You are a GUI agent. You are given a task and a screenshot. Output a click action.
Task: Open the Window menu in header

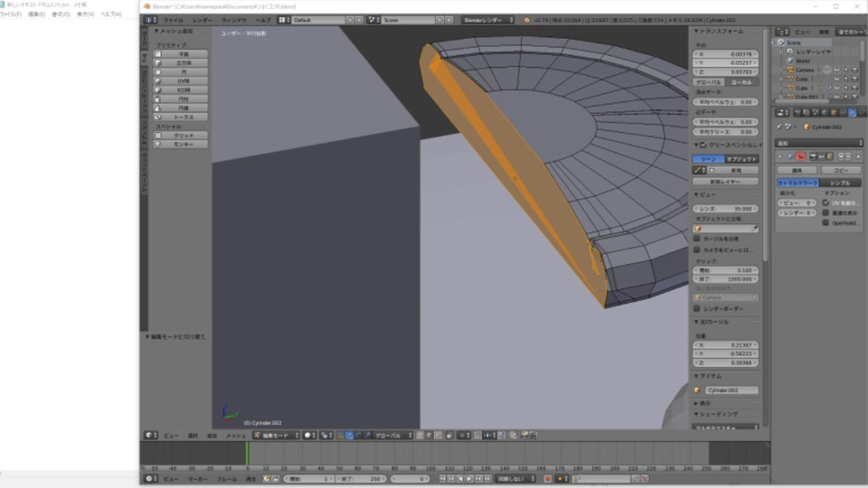[233, 19]
